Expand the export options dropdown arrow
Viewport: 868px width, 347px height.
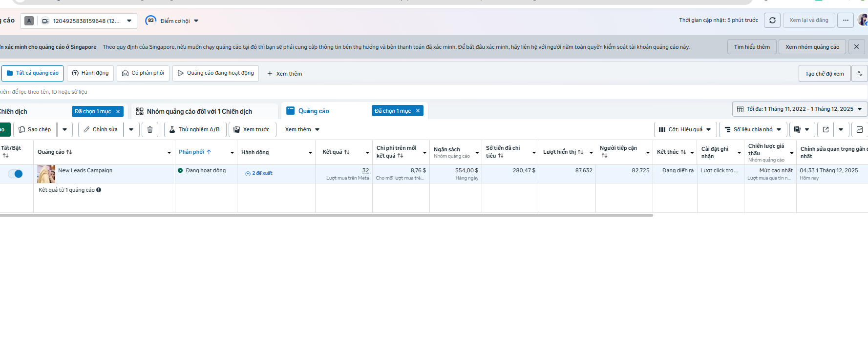point(841,129)
